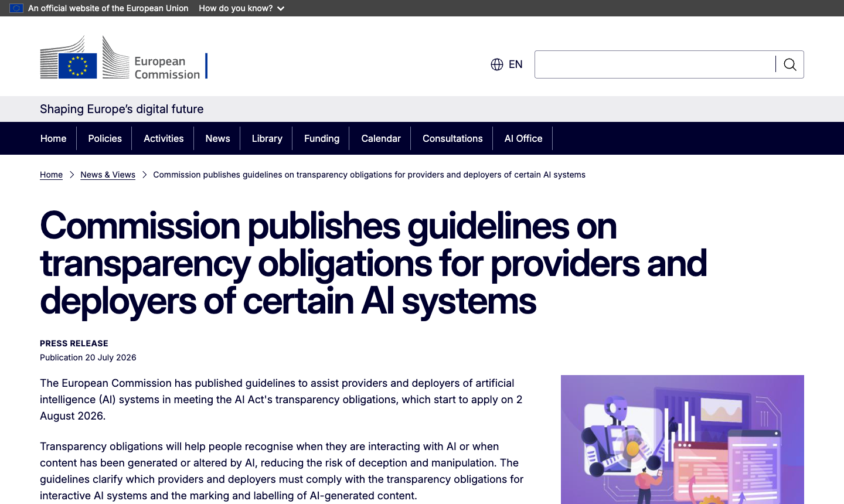Open the Library menu item
This screenshot has height=504, width=844.
click(267, 138)
